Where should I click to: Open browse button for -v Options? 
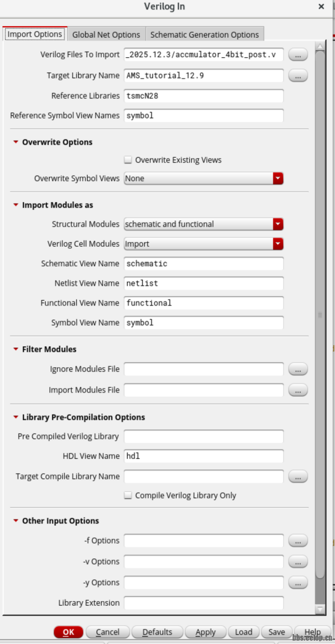298,562
